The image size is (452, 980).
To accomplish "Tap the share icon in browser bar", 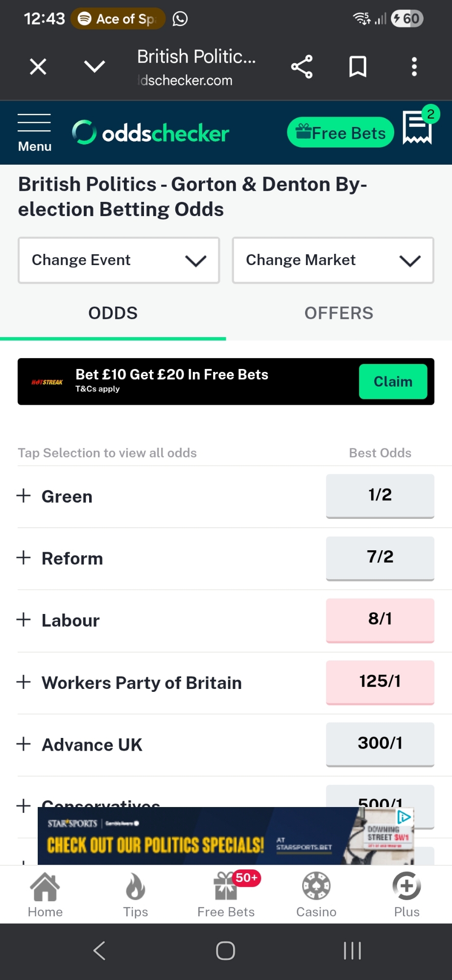I will [x=302, y=67].
